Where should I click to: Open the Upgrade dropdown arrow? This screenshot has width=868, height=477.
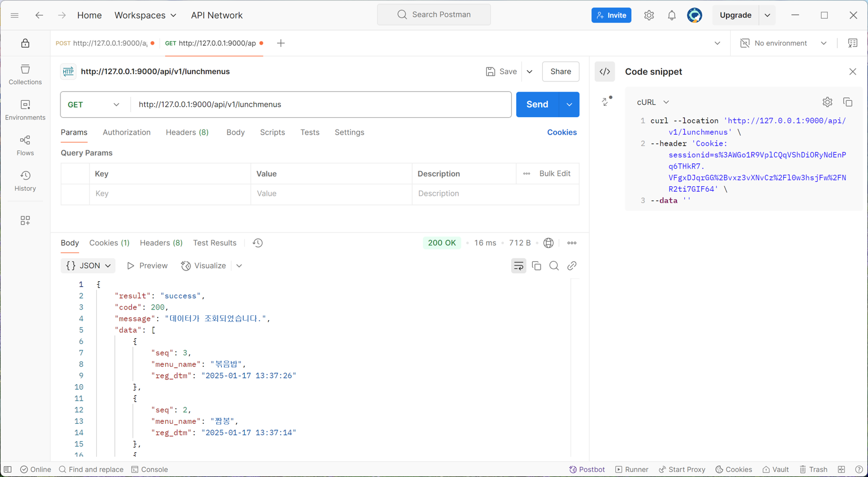click(x=767, y=15)
